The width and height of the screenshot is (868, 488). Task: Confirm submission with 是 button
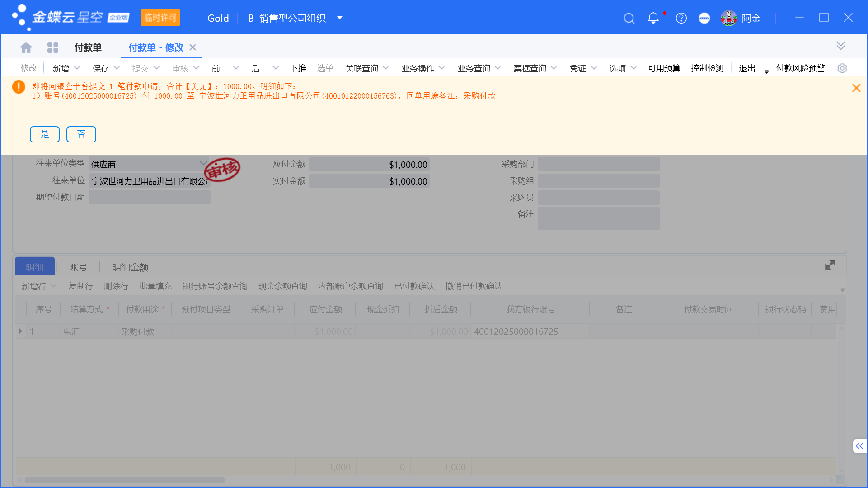click(45, 134)
